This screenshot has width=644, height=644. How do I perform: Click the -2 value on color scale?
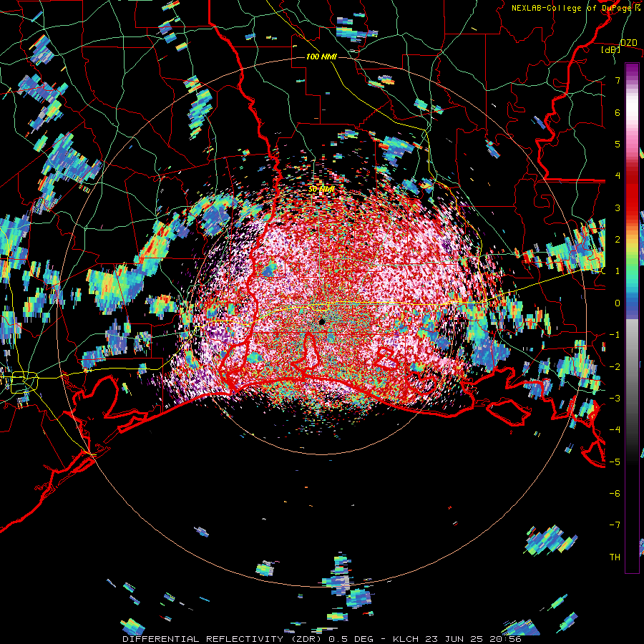coord(615,367)
